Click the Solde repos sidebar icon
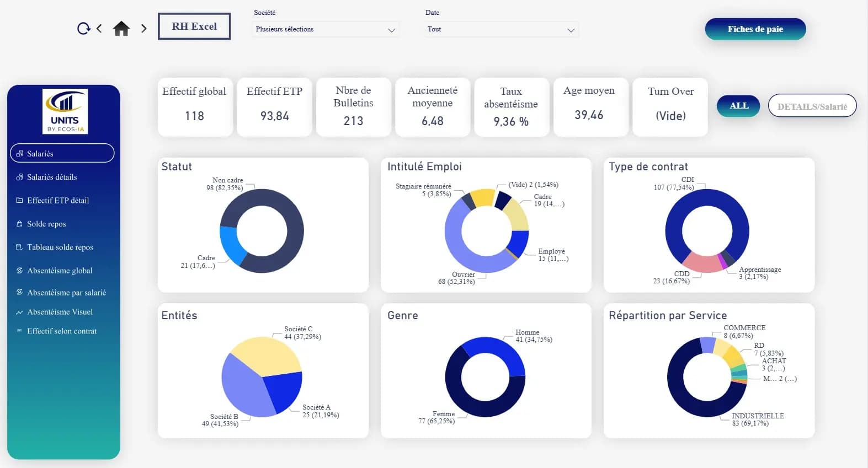This screenshot has height=468, width=868. pos(20,224)
